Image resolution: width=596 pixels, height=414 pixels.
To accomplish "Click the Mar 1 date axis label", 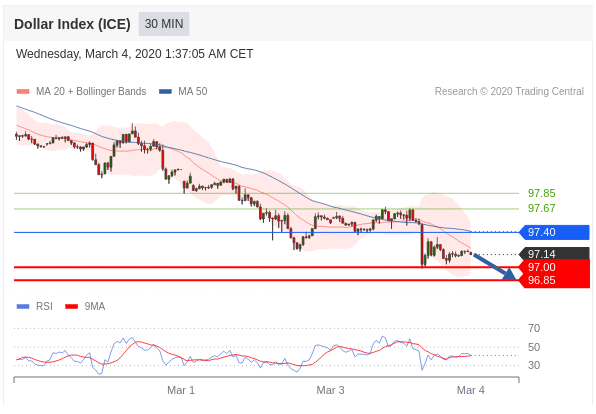I will pyautogui.click(x=181, y=390).
